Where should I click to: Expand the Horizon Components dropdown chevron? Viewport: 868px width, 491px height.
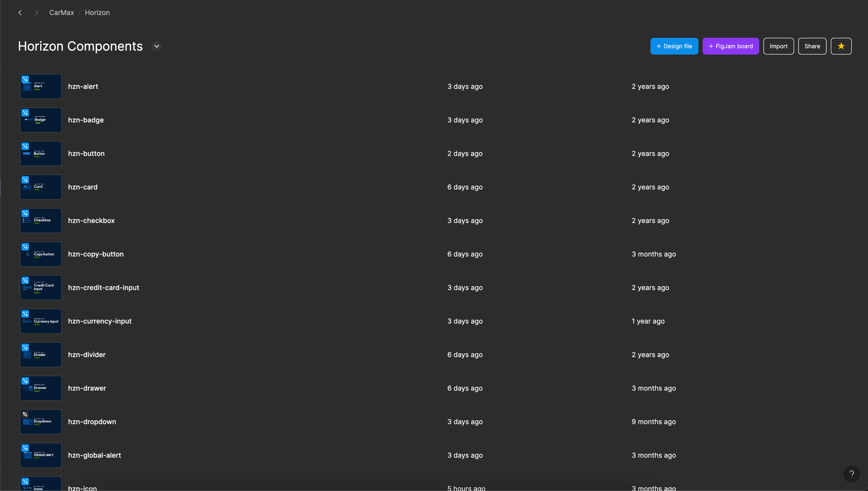click(x=157, y=46)
